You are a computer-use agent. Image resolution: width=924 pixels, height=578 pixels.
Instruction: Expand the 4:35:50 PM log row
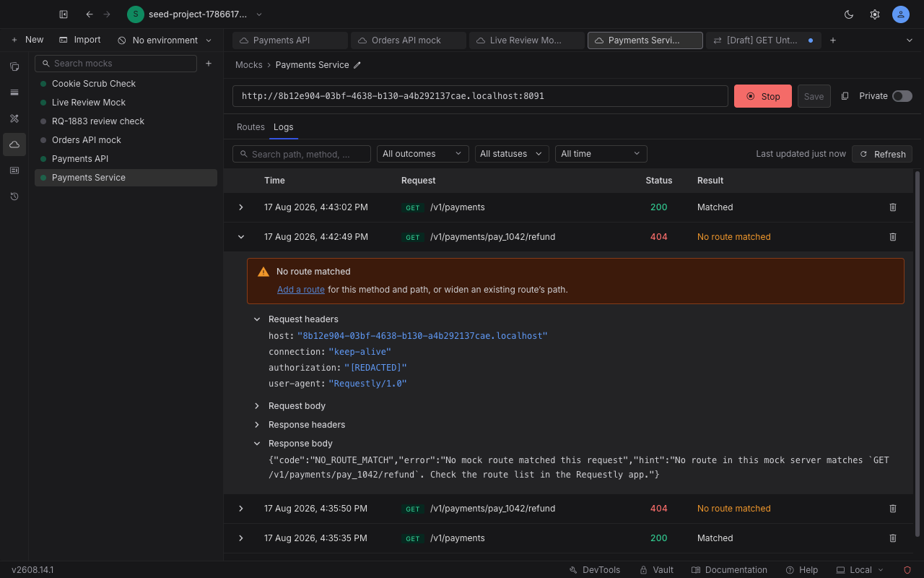click(x=241, y=509)
